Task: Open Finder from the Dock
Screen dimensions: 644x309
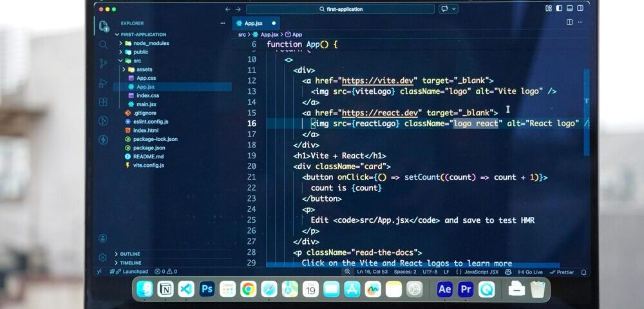Action: point(144,289)
